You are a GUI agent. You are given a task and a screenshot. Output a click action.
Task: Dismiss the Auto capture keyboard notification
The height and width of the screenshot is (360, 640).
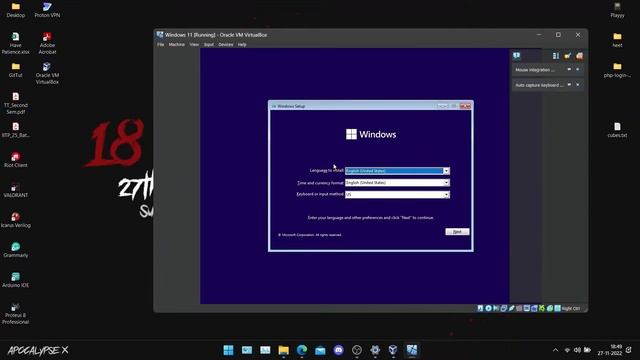pyautogui.click(x=578, y=85)
